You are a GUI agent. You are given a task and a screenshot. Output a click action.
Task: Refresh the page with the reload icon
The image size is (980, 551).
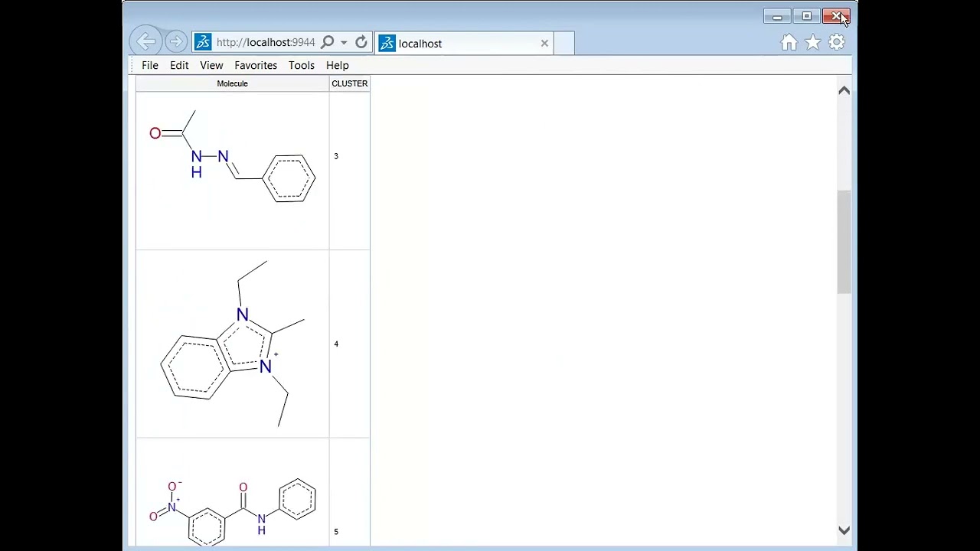tap(361, 42)
